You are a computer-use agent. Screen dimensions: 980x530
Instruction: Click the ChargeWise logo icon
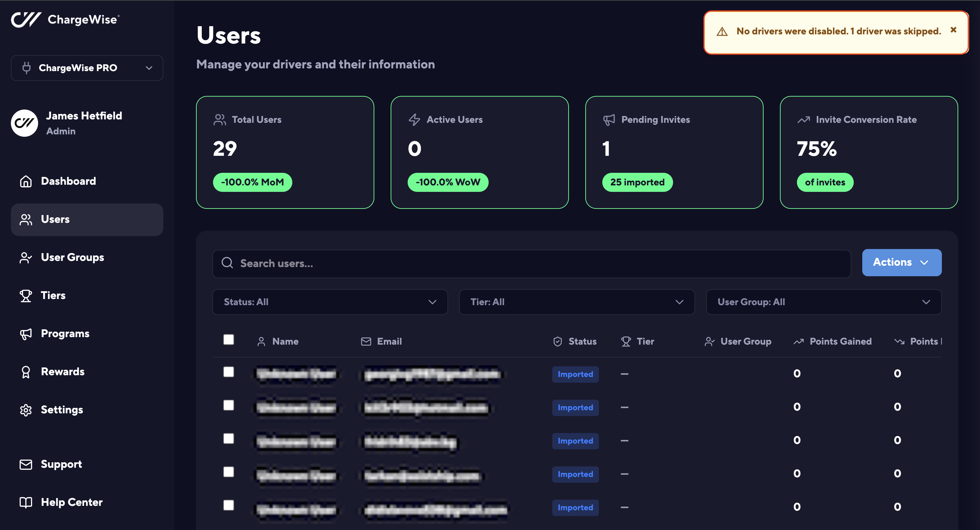(26, 19)
